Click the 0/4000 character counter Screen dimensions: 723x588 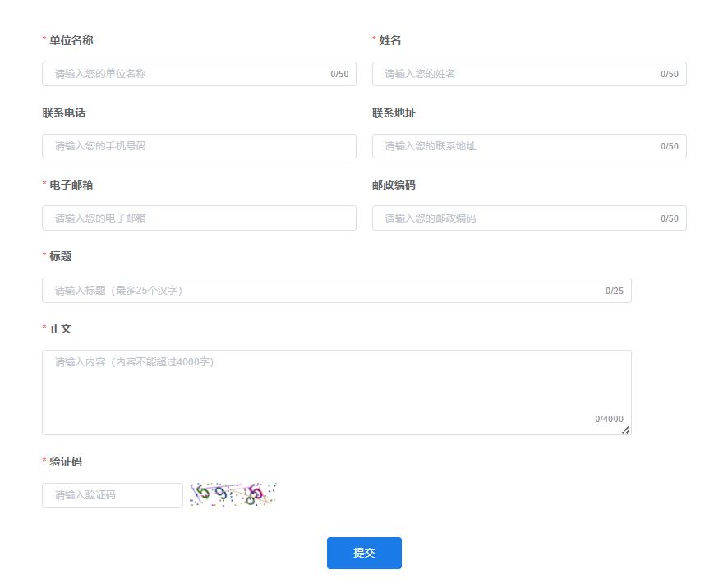(609, 419)
